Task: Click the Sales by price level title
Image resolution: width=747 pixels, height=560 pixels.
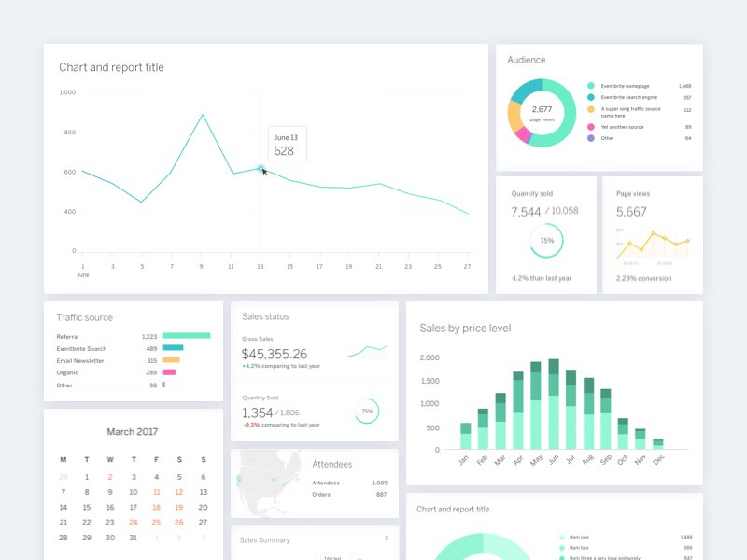Action: (465, 329)
